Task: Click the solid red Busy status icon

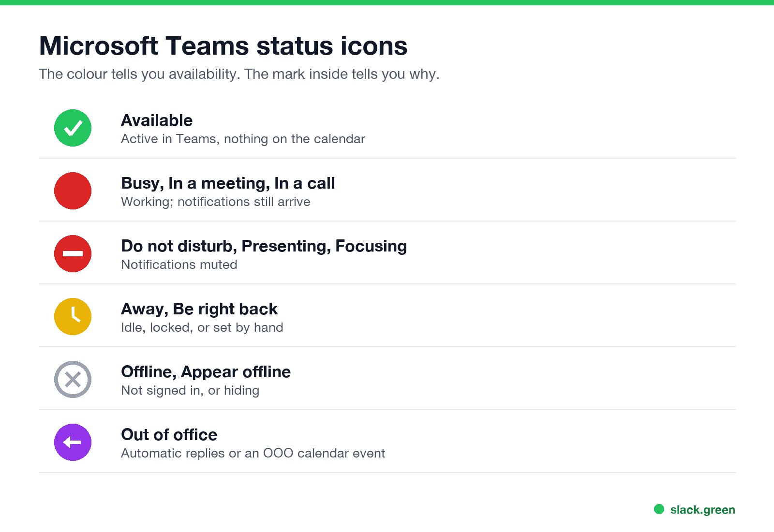Action: click(x=73, y=191)
